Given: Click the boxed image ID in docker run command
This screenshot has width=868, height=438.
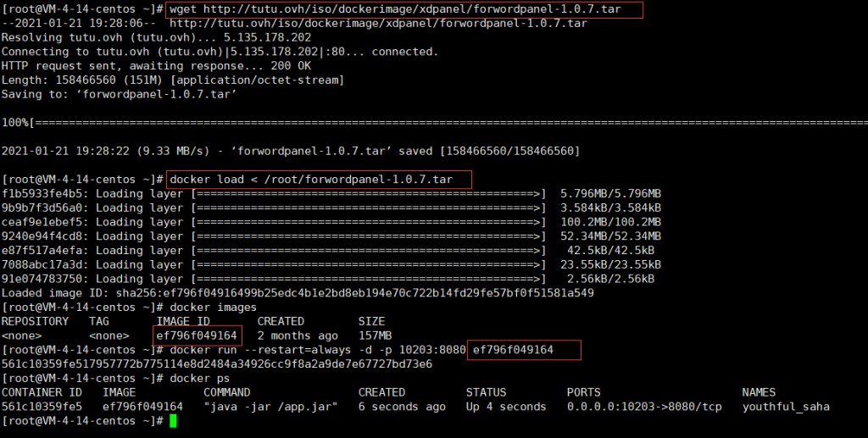Looking at the screenshot, I should [514, 350].
